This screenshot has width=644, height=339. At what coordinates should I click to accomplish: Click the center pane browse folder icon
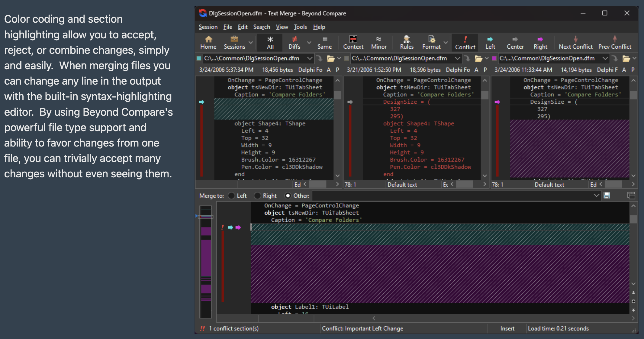[478, 58]
